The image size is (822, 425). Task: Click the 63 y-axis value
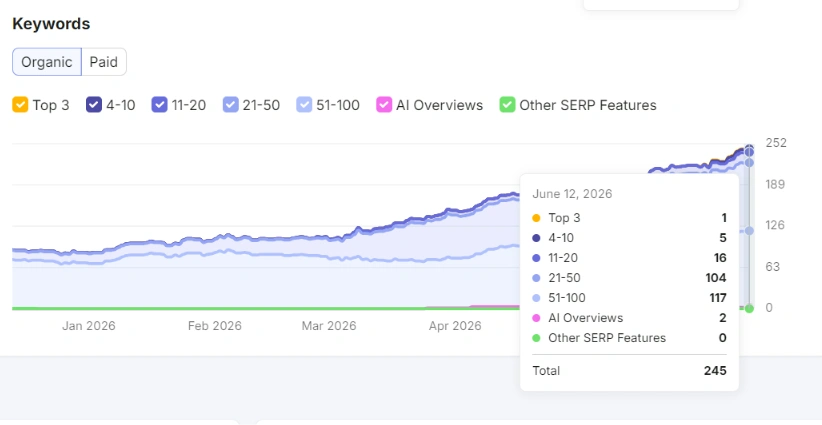773,267
